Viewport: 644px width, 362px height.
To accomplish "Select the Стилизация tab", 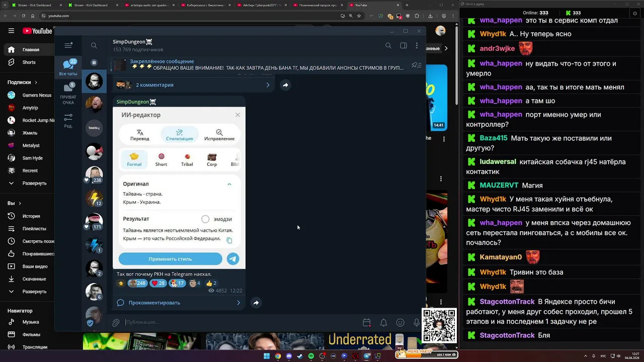I will point(179,135).
